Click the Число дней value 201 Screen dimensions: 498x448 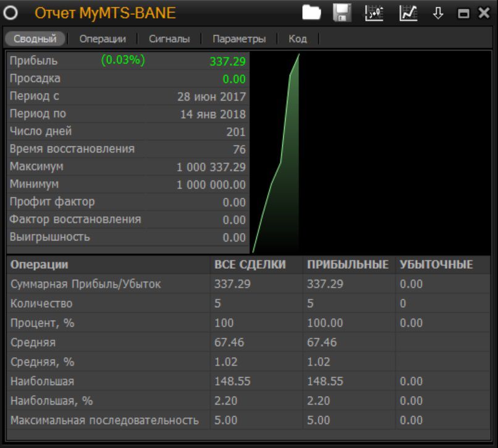[236, 132]
